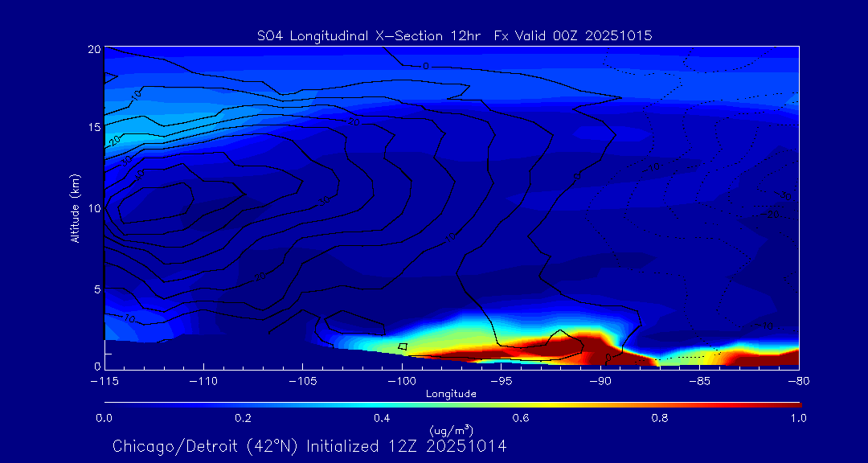Select the 10 km altitude tick label
The width and height of the screenshot is (868, 463).
[x=93, y=208]
